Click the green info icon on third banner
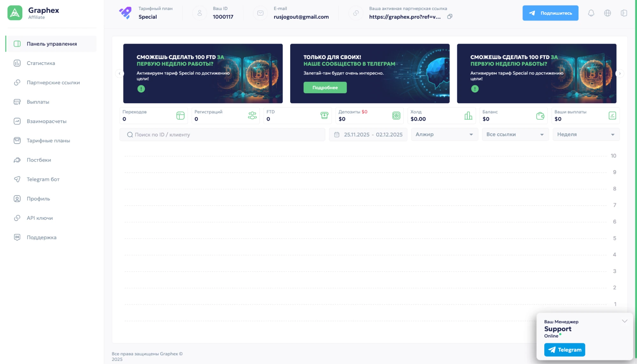This screenshot has width=637, height=364. click(475, 89)
